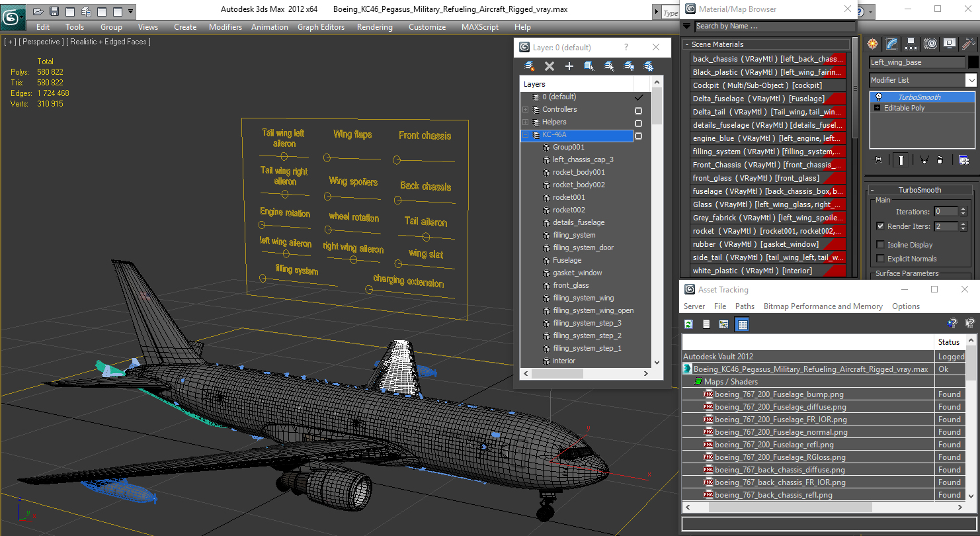This screenshot has width=980, height=536.
Task: Open Bitmap Performance and Memory menu
Action: [x=823, y=306]
